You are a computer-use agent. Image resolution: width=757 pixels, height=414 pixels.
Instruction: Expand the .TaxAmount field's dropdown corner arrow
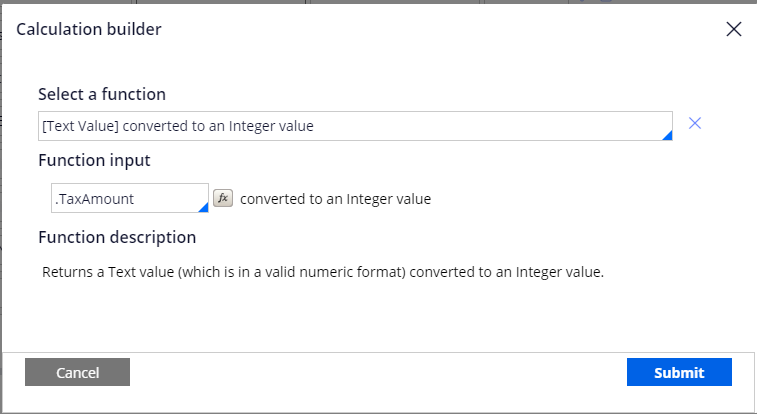pyautogui.click(x=203, y=207)
